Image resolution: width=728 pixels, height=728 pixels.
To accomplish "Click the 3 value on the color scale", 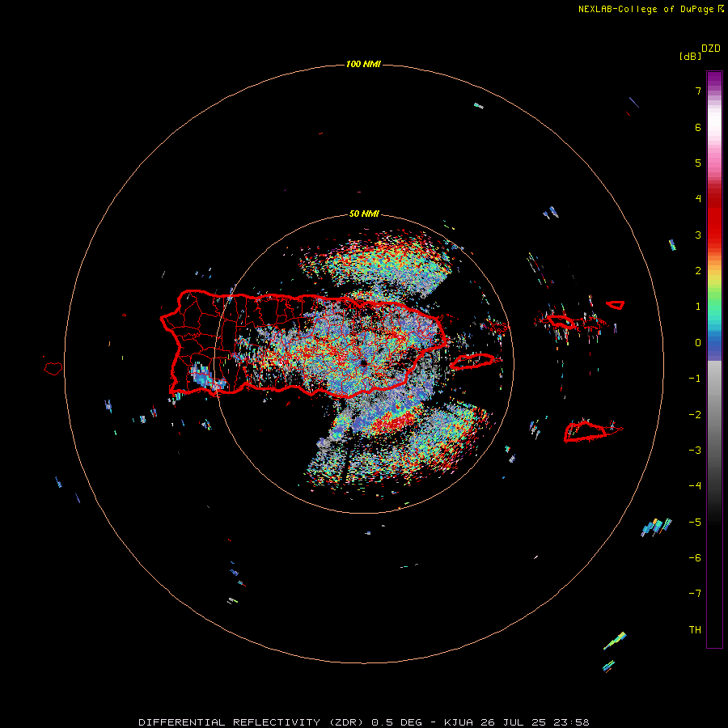I will point(698,235).
